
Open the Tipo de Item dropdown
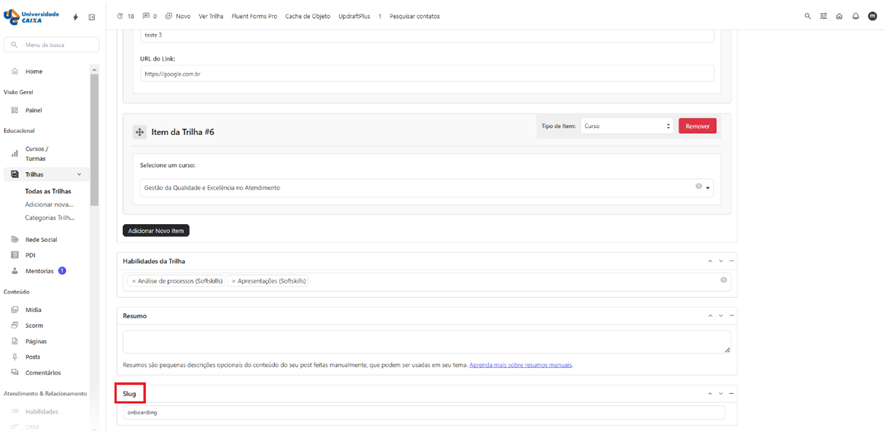627,126
